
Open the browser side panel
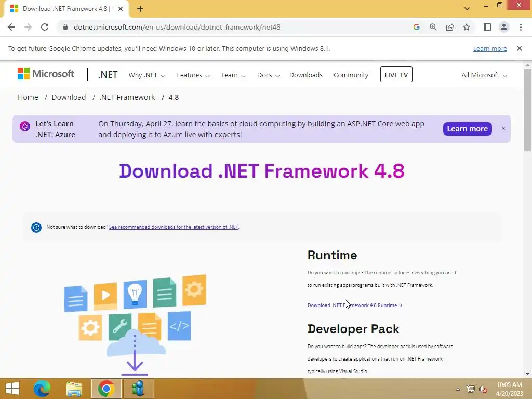coord(487,27)
